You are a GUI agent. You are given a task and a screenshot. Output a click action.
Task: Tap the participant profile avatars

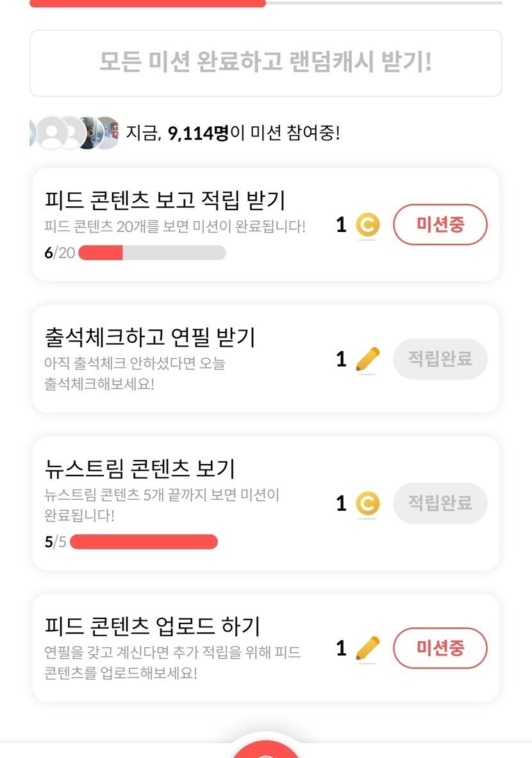point(76,133)
